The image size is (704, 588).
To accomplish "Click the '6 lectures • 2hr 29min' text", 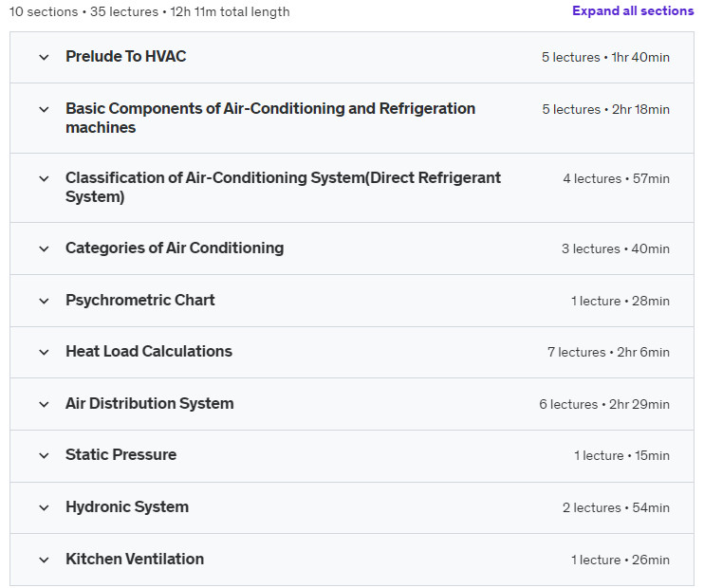I will click(603, 404).
